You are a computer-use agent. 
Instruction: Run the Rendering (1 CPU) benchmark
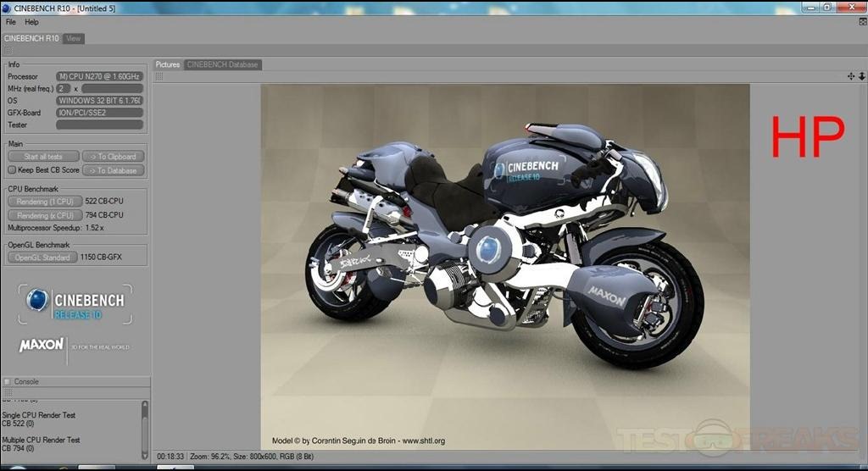pos(44,202)
